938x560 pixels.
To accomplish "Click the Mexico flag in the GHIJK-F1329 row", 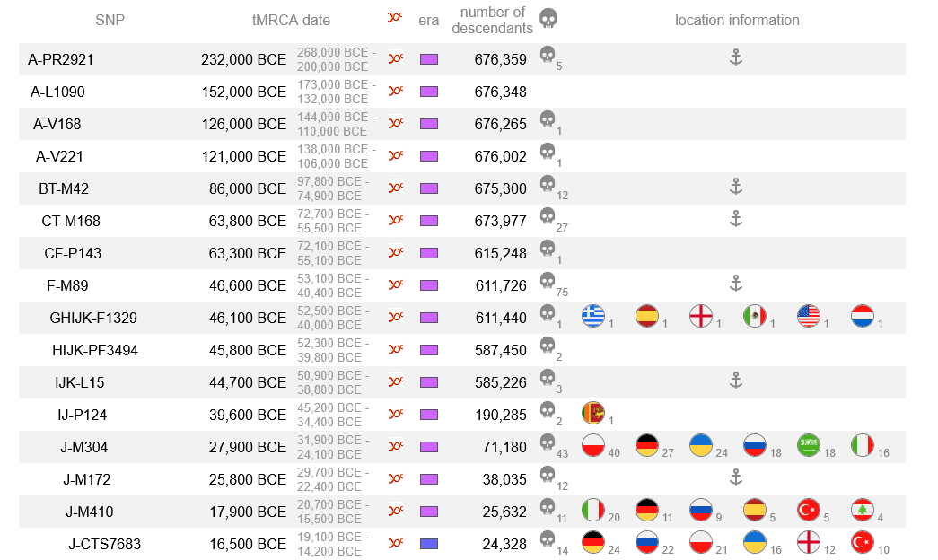I will (x=755, y=317).
